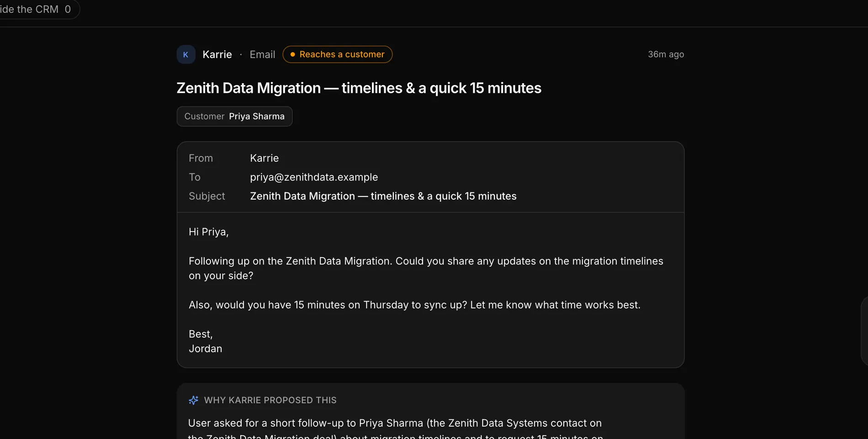Screen dimensions: 868x439
Task: Open the Customer Priya Sharma chip
Action: coord(234,116)
